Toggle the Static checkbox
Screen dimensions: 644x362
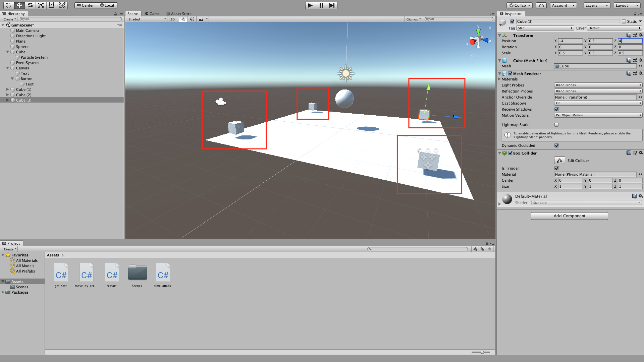point(624,21)
